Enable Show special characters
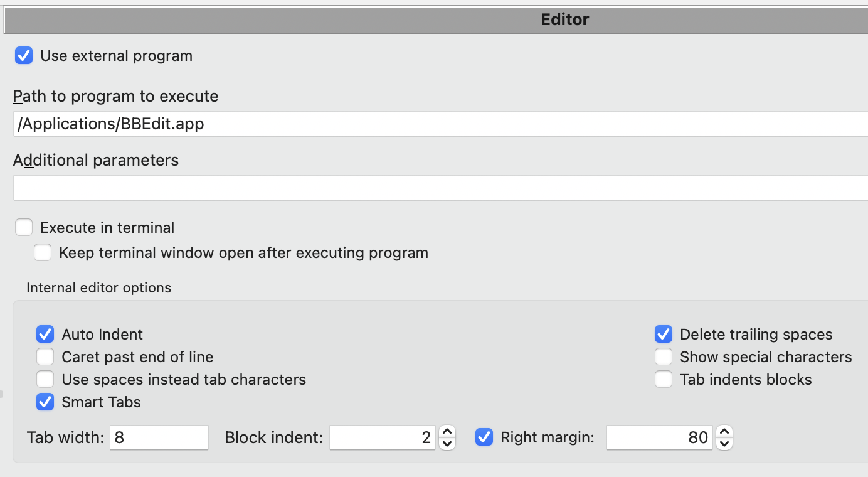868x477 pixels. pos(663,356)
